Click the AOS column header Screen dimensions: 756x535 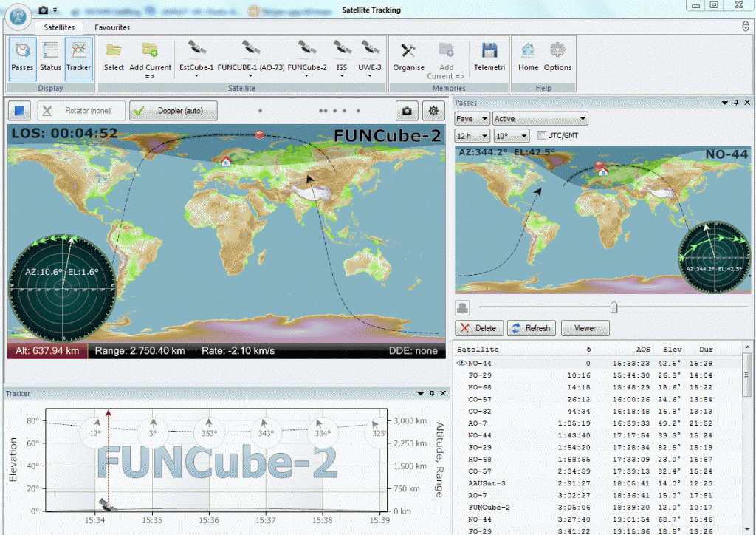(643, 349)
